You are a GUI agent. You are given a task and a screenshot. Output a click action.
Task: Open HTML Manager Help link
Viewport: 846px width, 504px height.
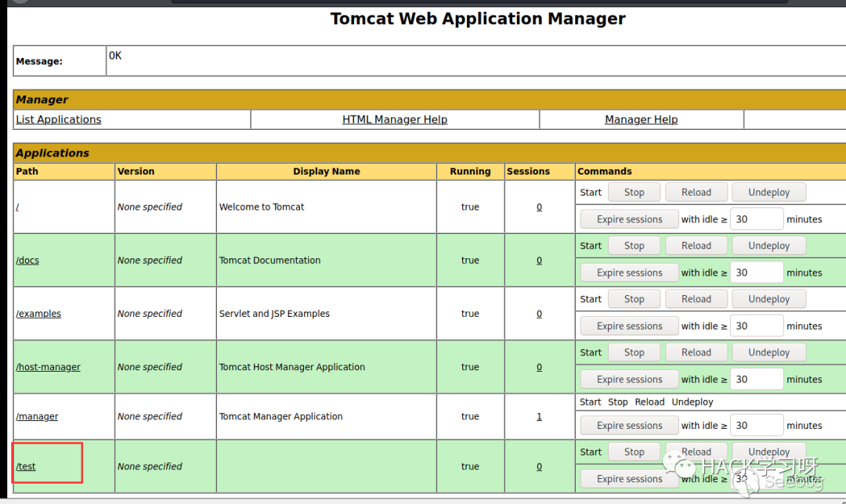[395, 120]
